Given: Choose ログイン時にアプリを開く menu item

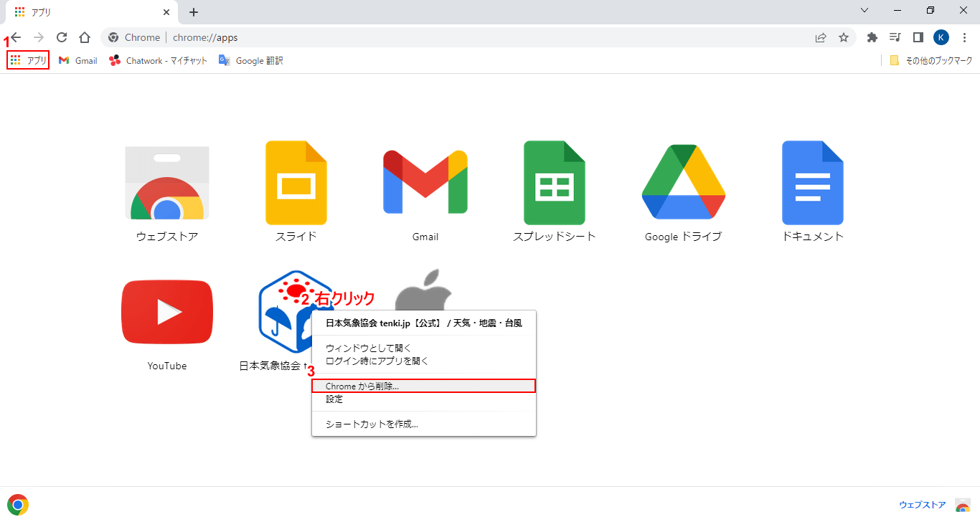Looking at the screenshot, I should coord(424,361).
